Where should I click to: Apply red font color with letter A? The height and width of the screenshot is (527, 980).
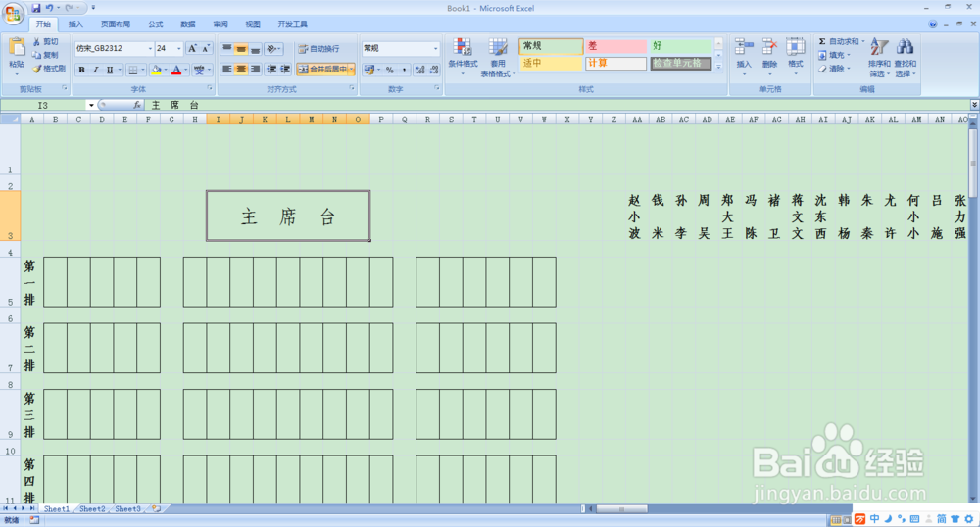pyautogui.click(x=176, y=70)
